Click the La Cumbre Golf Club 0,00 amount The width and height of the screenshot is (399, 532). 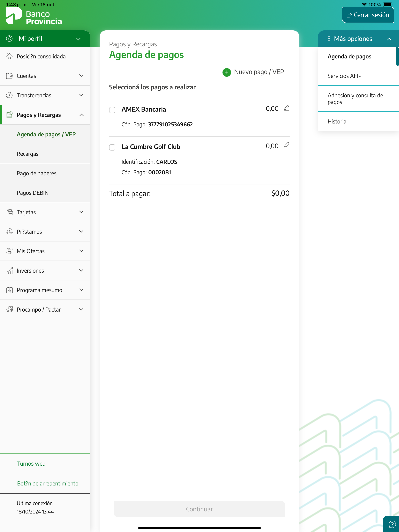(x=272, y=146)
